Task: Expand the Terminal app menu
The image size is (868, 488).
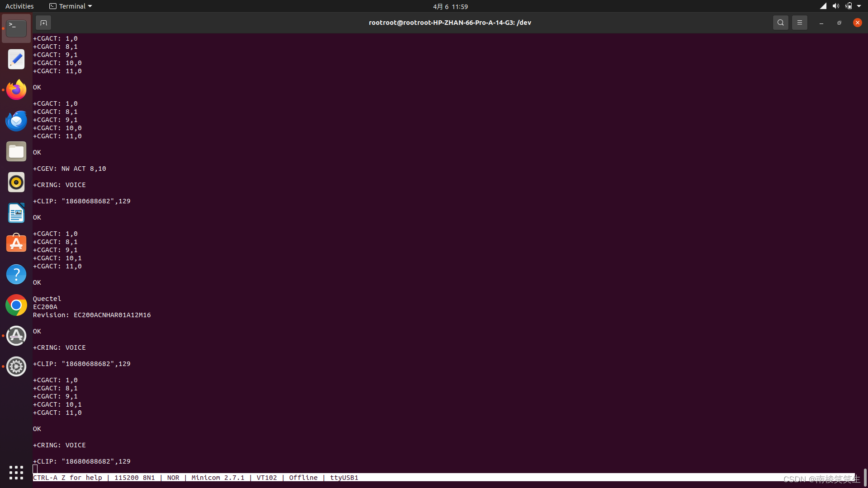Action: tap(71, 6)
